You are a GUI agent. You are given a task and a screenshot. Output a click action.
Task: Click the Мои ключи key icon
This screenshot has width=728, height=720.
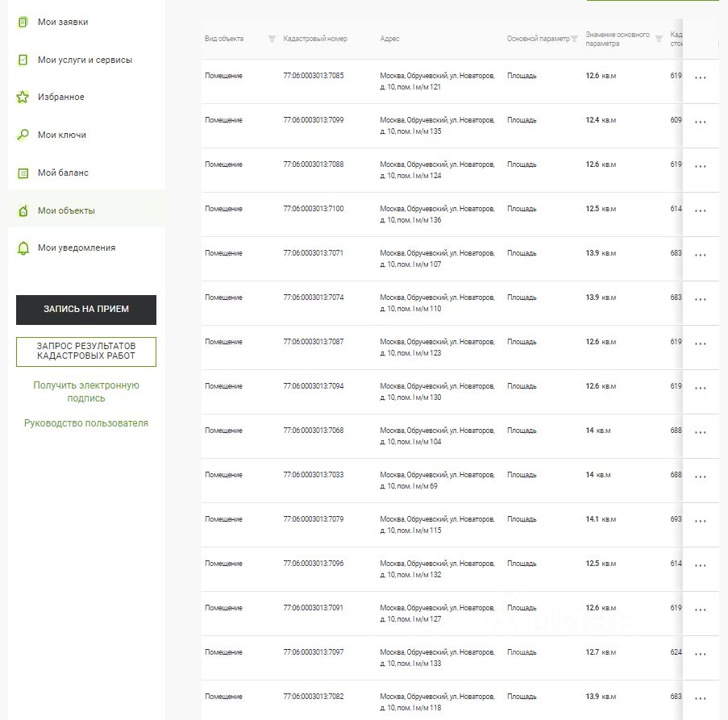(23, 135)
